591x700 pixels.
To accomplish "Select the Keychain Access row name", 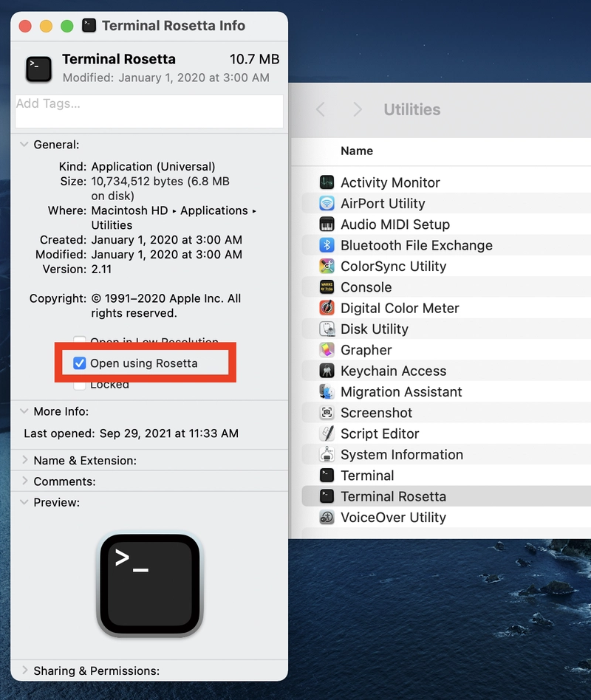I will [393, 371].
